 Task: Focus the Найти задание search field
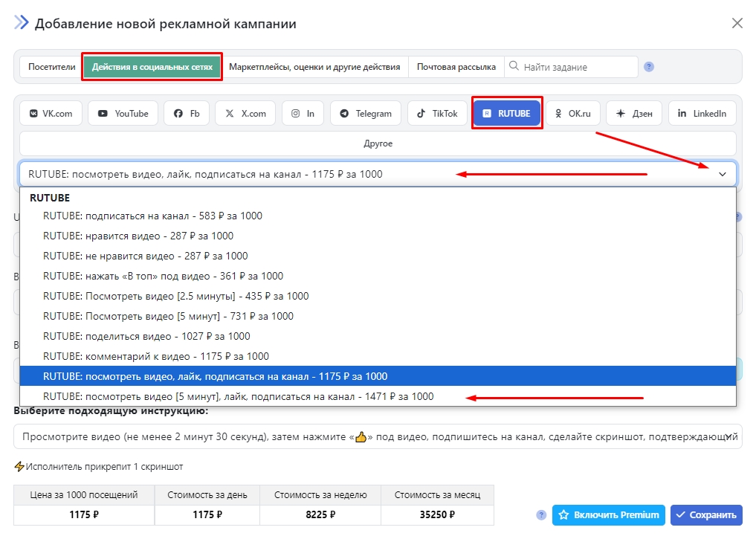[x=577, y=67]
